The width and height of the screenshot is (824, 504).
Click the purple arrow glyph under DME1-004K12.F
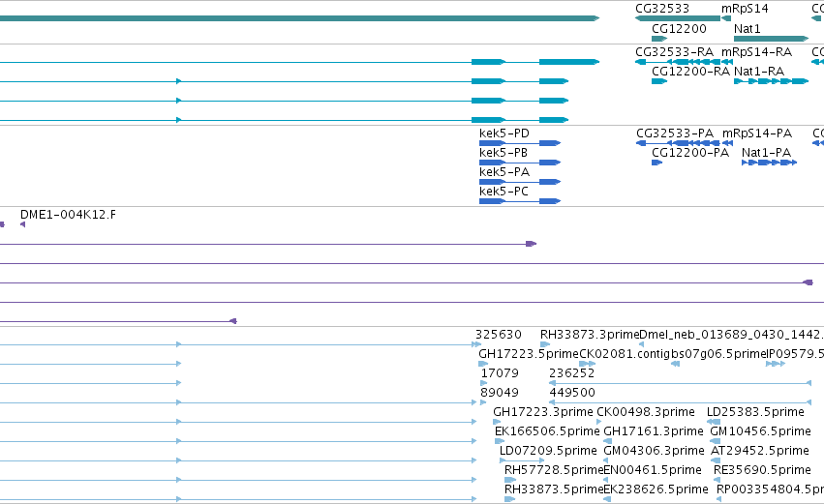tap(22, 224)
